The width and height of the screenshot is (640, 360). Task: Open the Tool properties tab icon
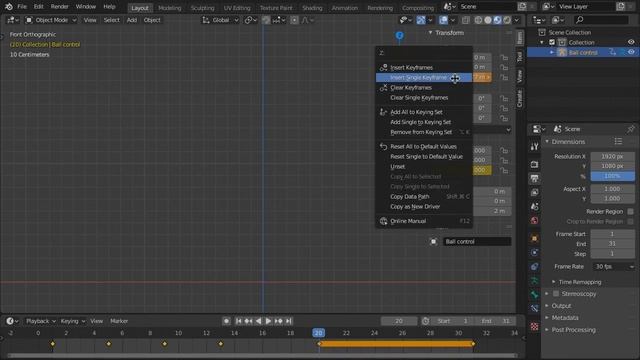pos(534,147)
